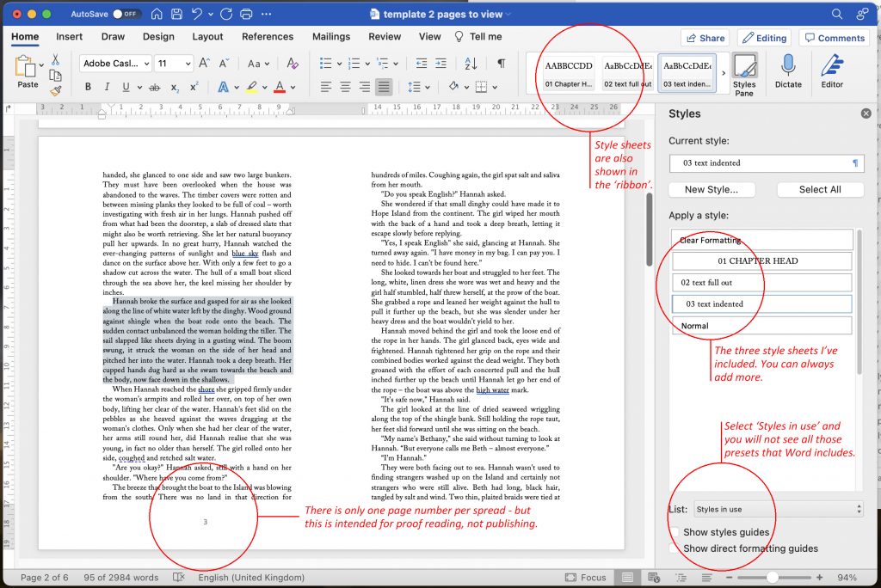Open Change Case Aa dropdown
Viewport: 881px width, 588px height.
(258, 64)
